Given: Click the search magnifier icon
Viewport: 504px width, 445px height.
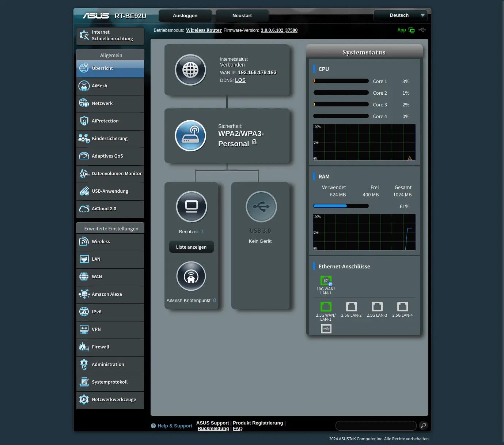Looking at the screenshot, I should coord(423,425).
